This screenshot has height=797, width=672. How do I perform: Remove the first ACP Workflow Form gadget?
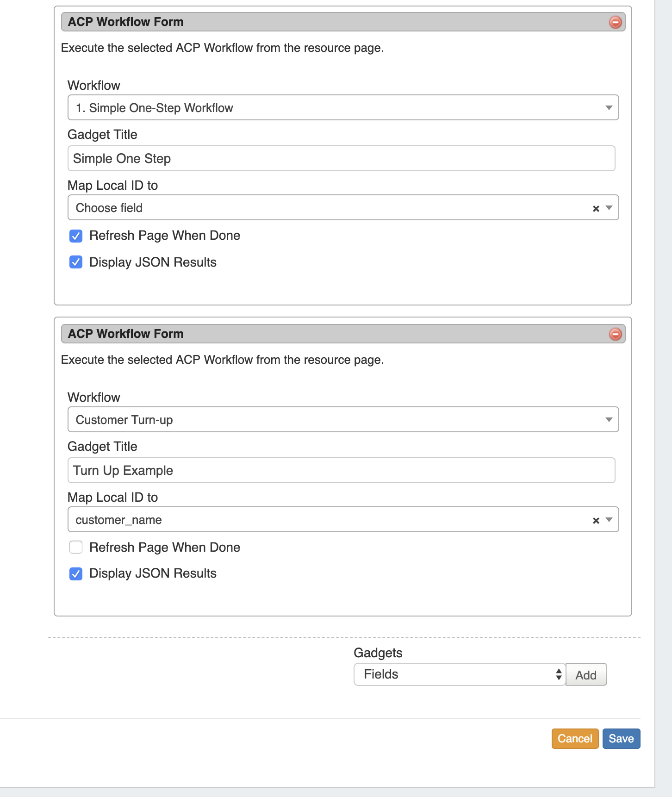click(615, 22)
